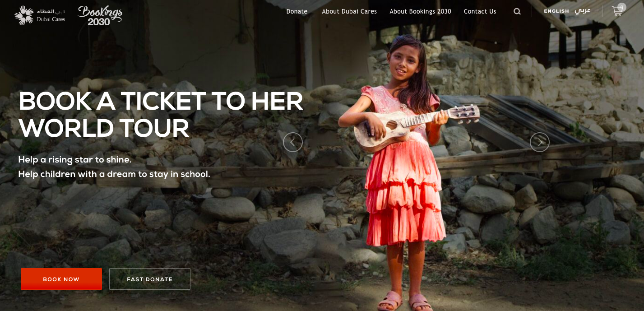The image size is (644, 311).
Task: Show previous slide with left arrow
Action: tap(293, 142)
